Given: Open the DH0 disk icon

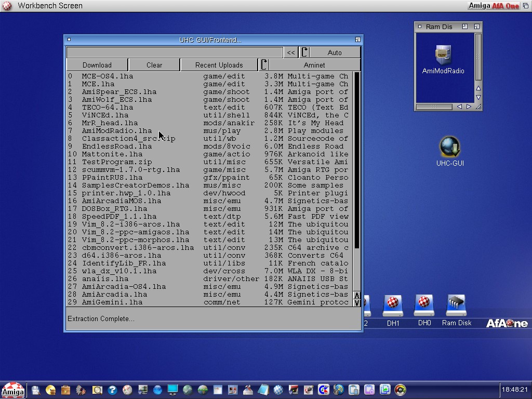Looking at the screenshot, I should tap(424, 306).
